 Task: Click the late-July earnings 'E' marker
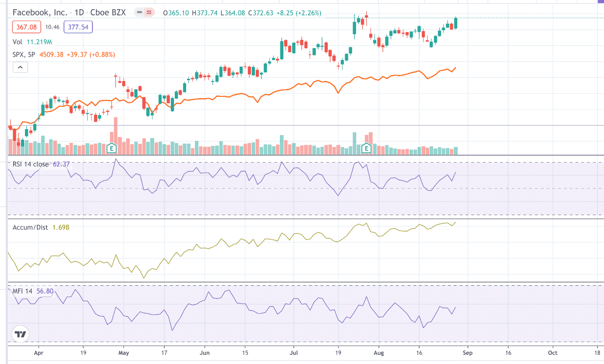(366, 148)
